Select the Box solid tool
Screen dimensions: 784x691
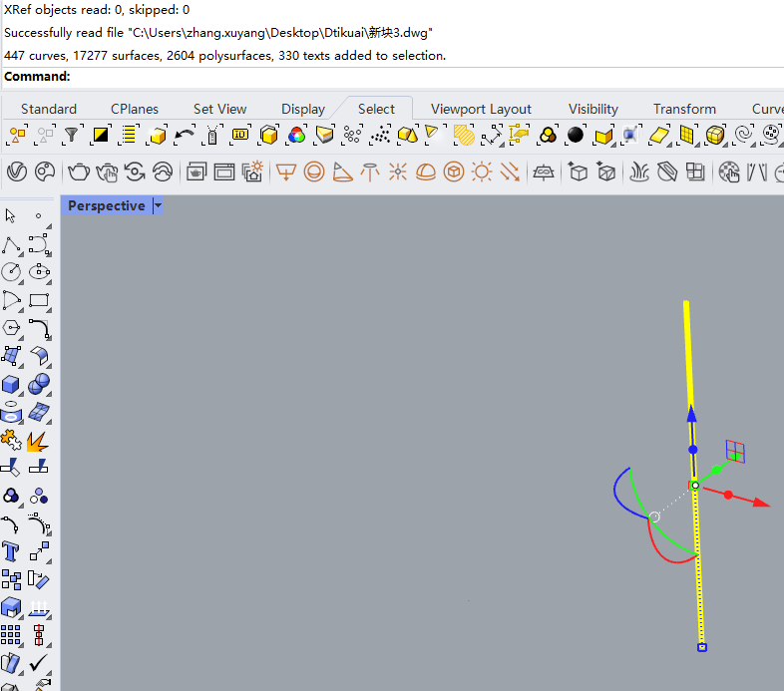point(11,385)
